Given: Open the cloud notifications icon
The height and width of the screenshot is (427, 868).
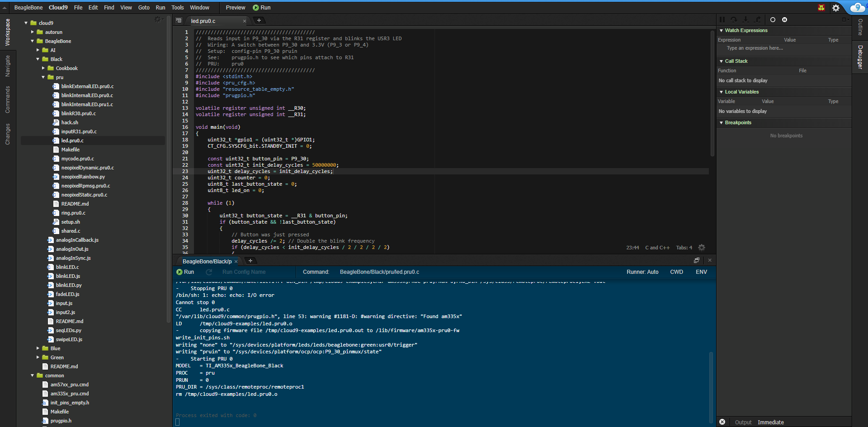Looking at the screenshot, I should (858, 8).
